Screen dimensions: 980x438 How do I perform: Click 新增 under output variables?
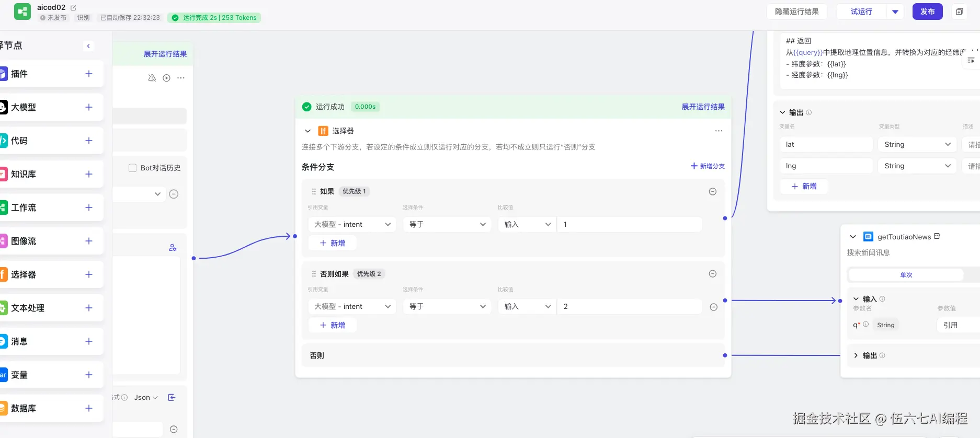coord(804,186)
